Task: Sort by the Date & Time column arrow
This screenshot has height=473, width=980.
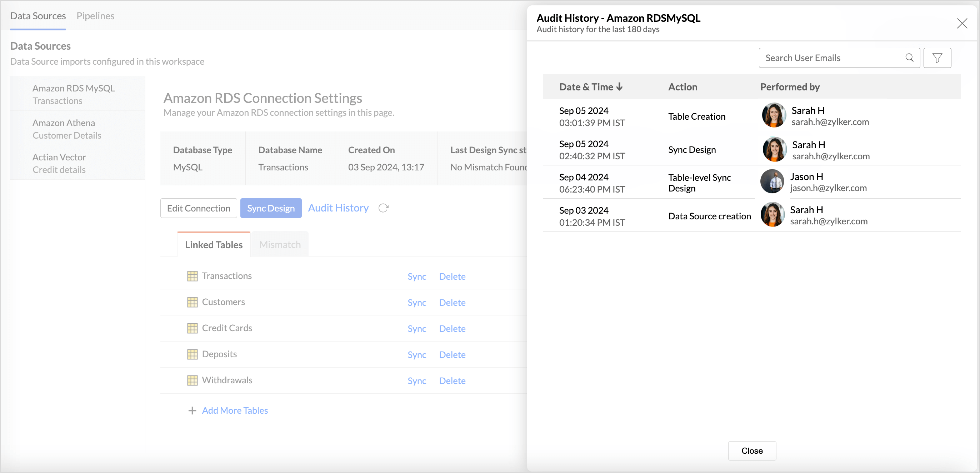Action: coord(619,87)
